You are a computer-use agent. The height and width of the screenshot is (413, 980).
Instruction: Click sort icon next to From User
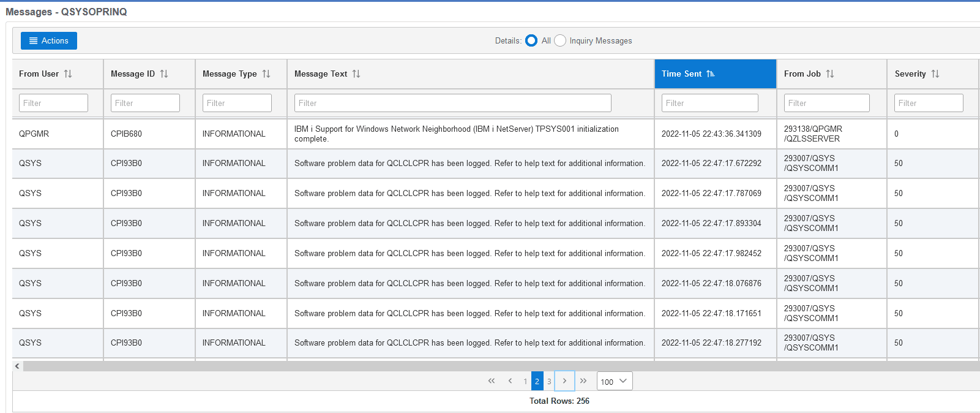point(68,74)
